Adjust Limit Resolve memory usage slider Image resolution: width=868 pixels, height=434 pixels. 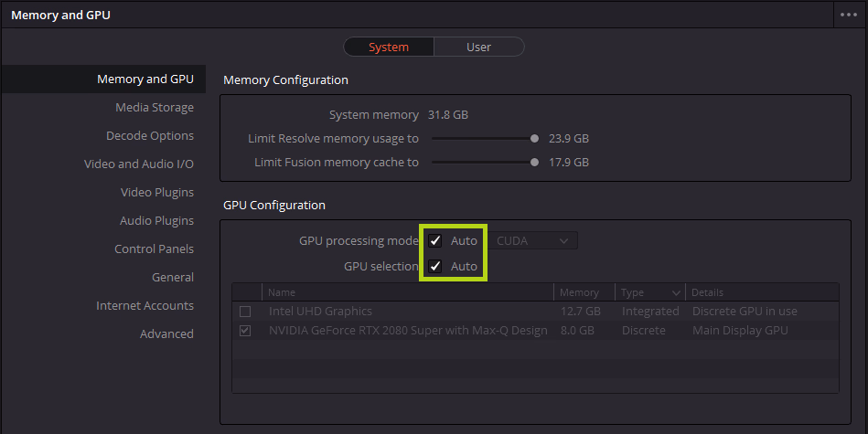click(534, 139)
